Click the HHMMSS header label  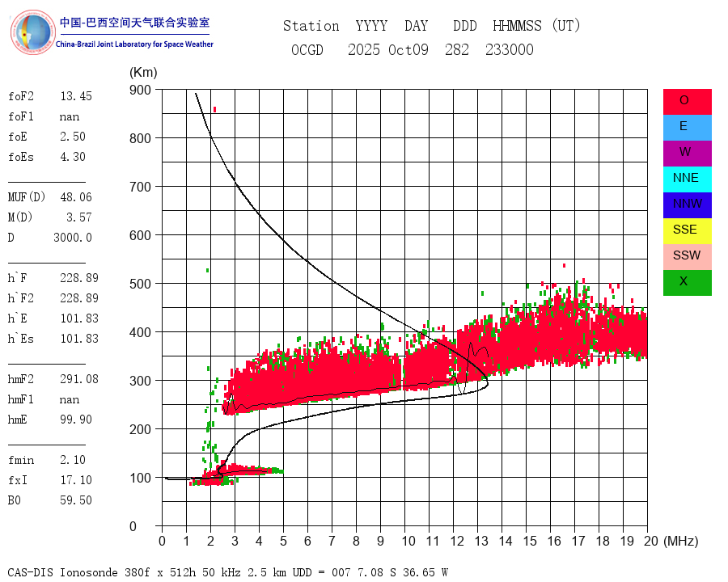point(517,26)
